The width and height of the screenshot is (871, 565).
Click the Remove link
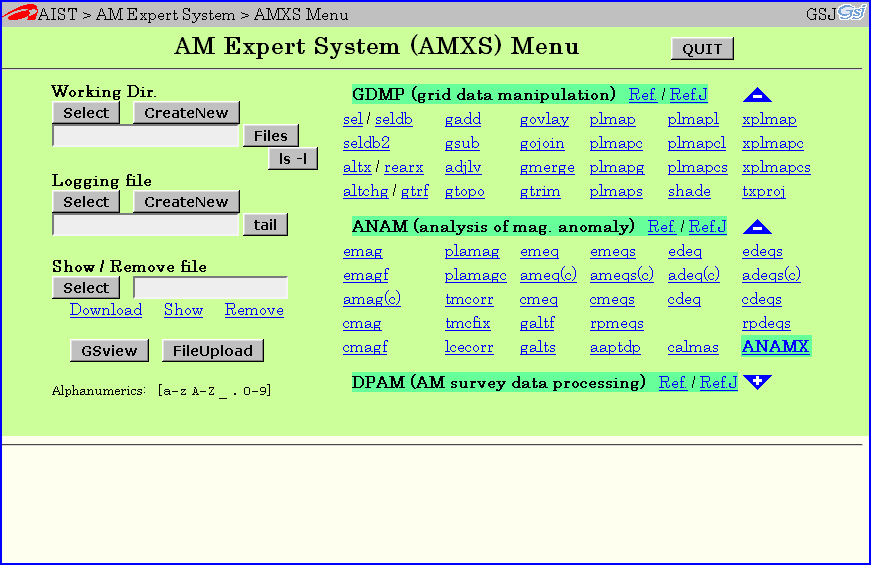point(254,310)
